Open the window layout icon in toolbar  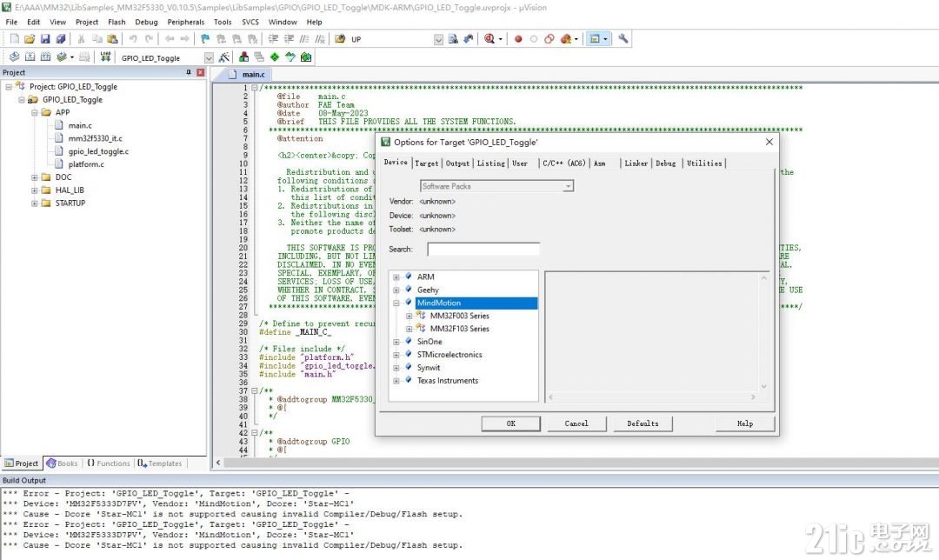tap(595, 39)
